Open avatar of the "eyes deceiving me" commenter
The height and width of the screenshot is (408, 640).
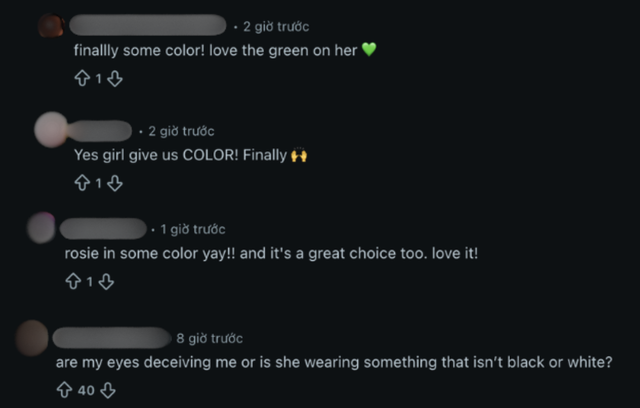tap(32, 338)
